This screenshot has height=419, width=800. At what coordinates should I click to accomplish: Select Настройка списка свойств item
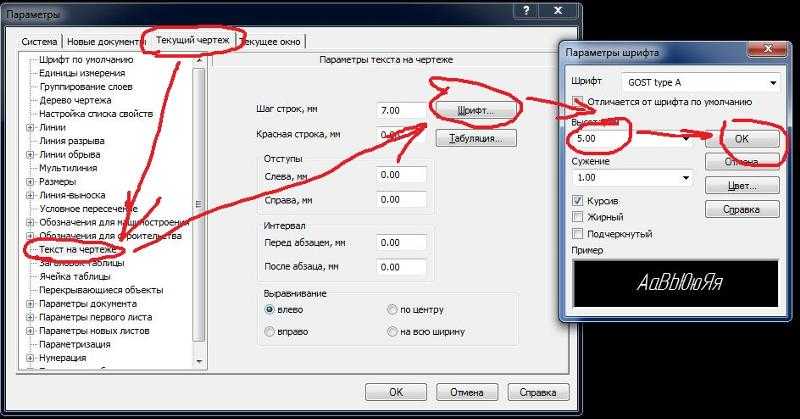[x=96, y=114]
